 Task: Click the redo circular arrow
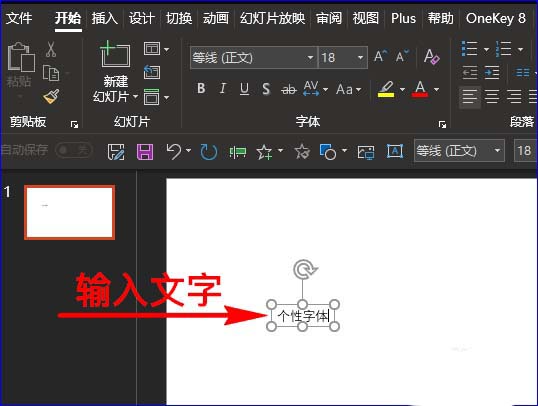209,152
